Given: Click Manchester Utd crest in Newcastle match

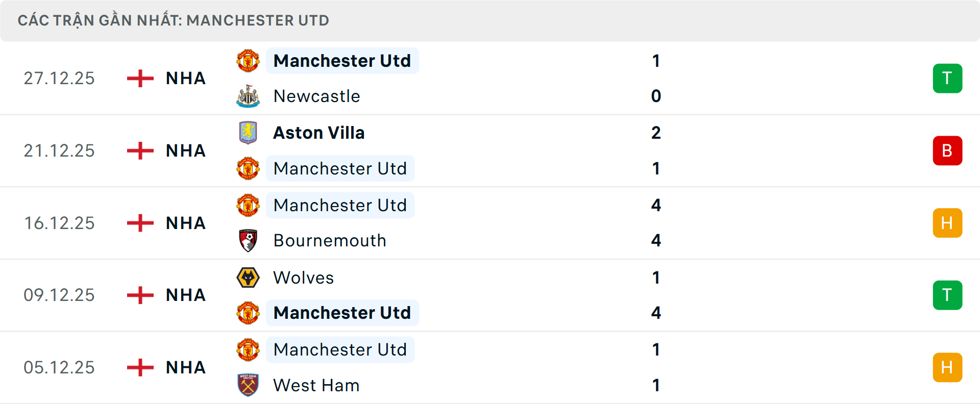Looking at the screenshot, I should (x=248, y=61).
